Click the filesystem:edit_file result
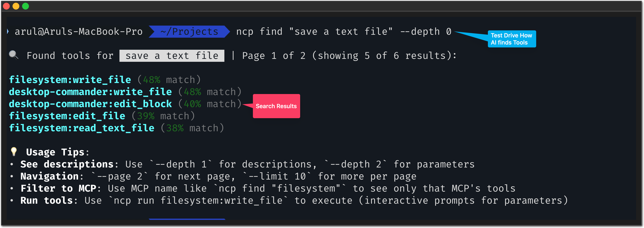 67,116
